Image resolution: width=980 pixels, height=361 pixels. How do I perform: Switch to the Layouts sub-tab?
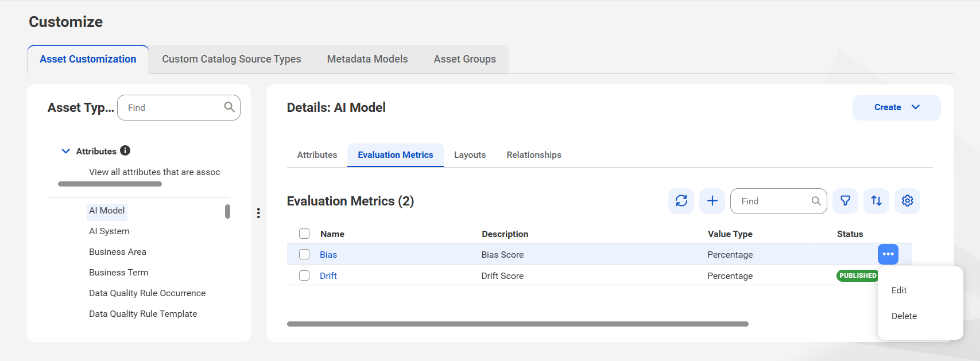470,155
